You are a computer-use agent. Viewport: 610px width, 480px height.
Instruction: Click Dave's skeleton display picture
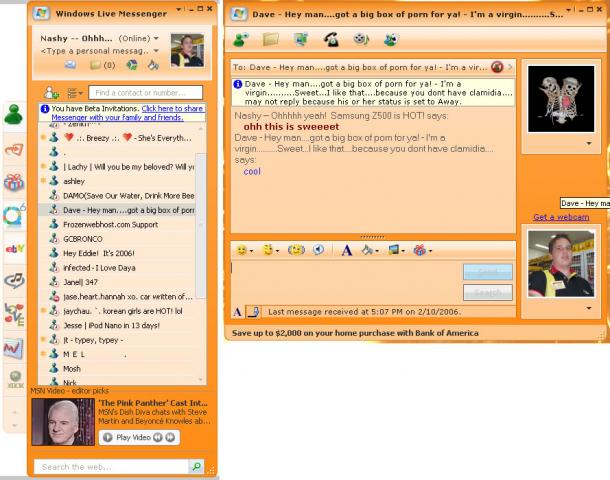point(561,99)
